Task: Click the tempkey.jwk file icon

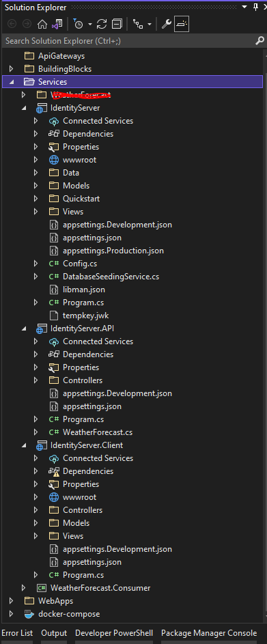Action: pos(54,316)
